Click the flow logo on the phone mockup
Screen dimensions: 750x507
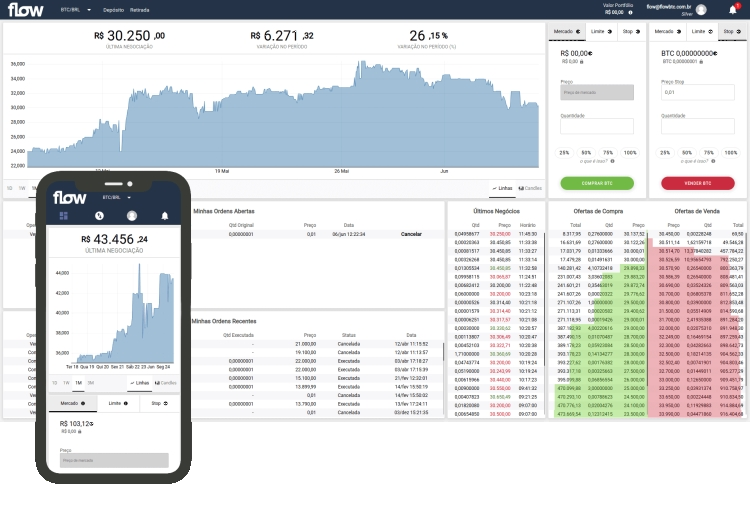pyautogui.click(x=69, y=198)
